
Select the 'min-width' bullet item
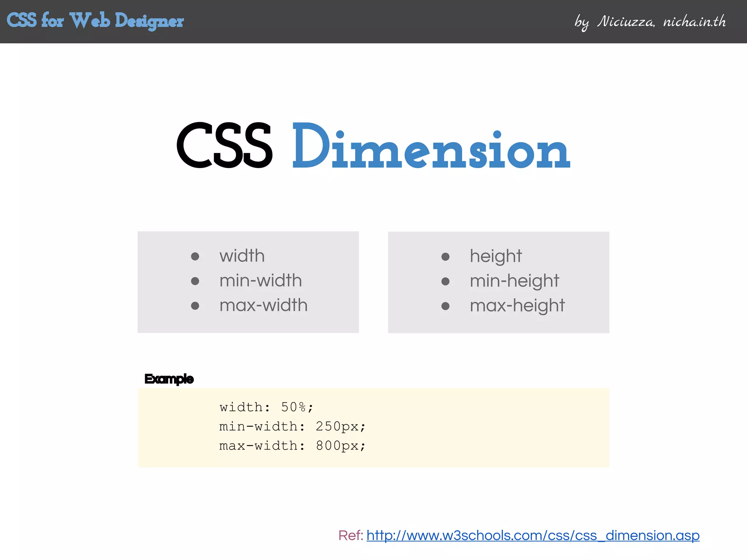click(260, 280)
